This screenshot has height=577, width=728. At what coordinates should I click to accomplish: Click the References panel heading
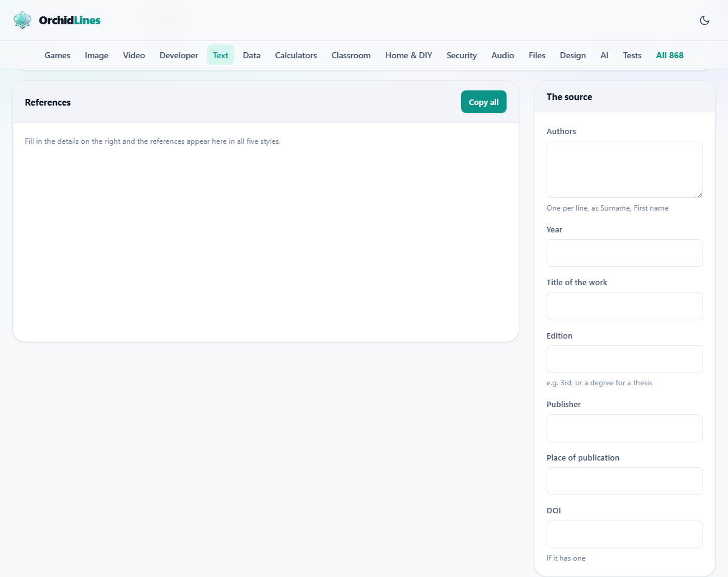coord(48,102)
